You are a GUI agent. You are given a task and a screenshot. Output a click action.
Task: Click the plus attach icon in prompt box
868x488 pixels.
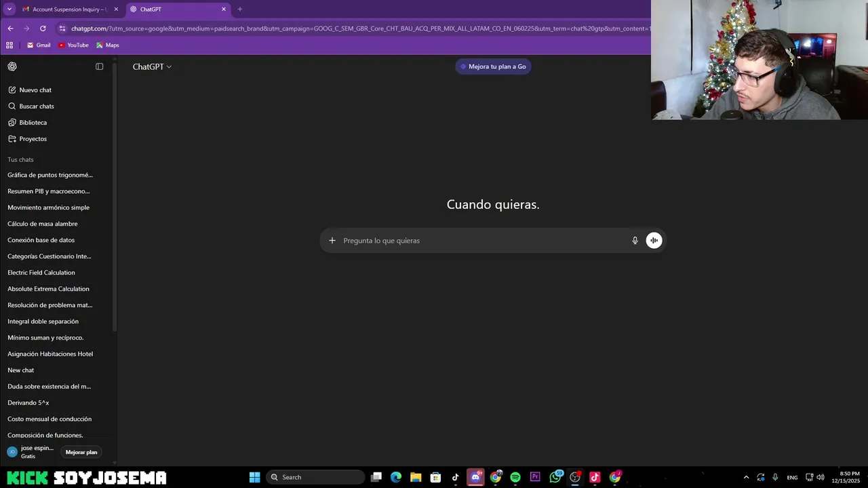(332, 241)
